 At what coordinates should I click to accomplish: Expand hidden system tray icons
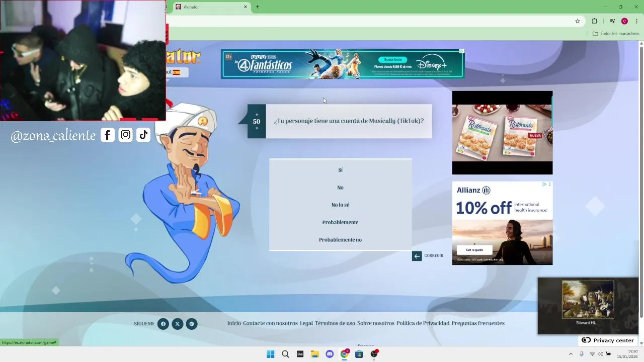click(571, 354)
